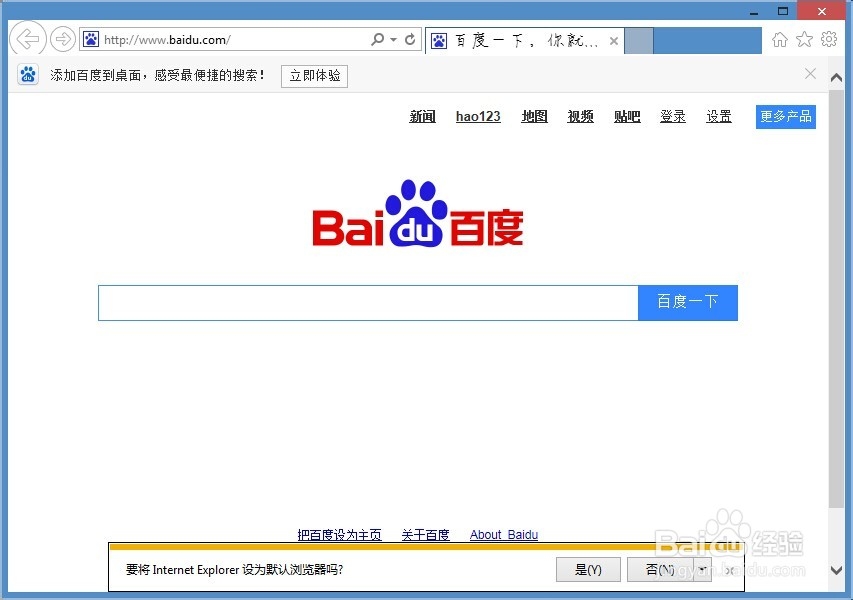853x600 pixels.
Task: Open the Home page icon
Action: point(780,39)
